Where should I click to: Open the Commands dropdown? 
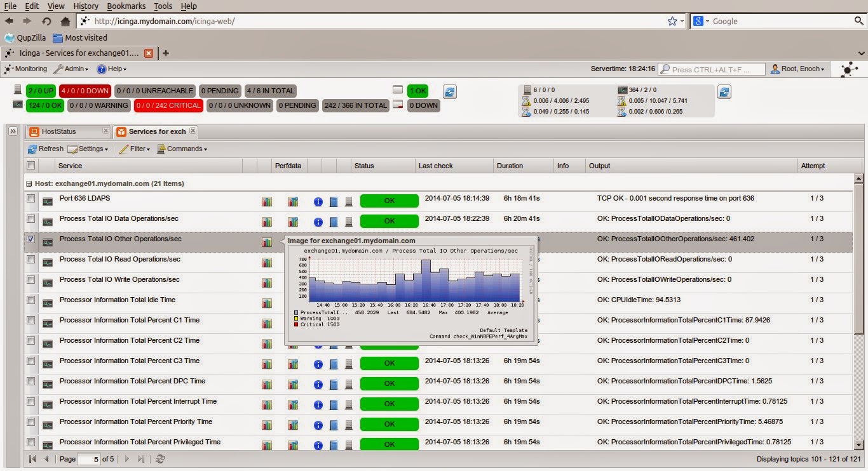[x=182, y=149]
